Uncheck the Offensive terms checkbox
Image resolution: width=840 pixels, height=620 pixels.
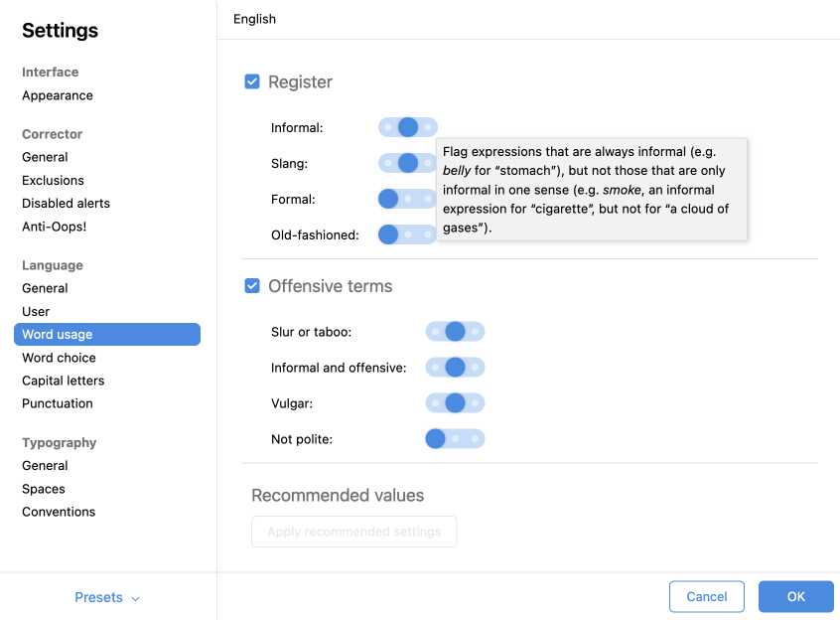[x=252, y=286]
